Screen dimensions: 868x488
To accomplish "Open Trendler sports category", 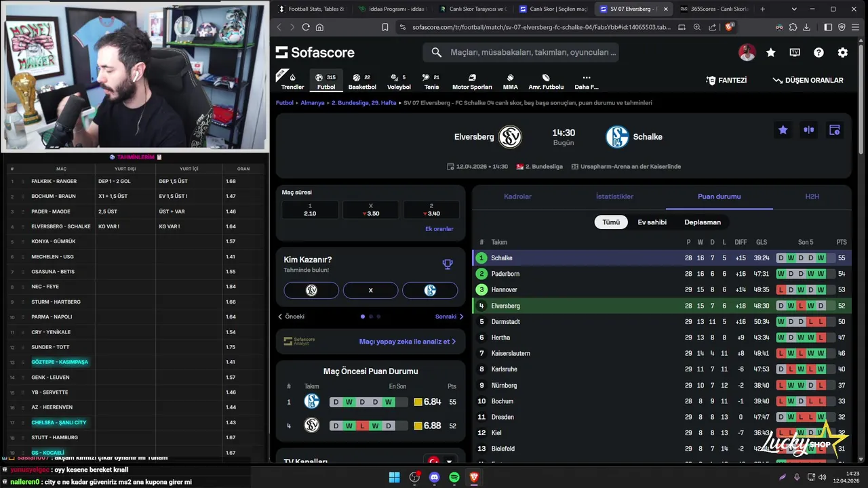I will [x=292, y=81].
